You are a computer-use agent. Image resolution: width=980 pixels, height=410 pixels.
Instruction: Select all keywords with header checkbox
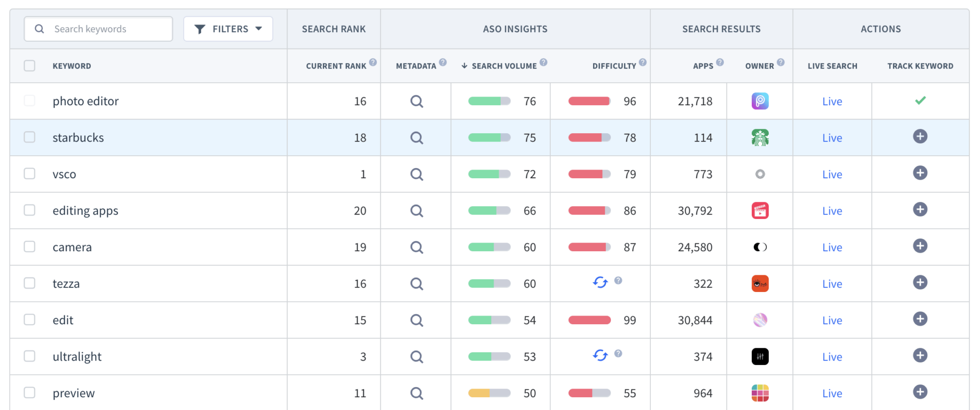click(30, 66)
